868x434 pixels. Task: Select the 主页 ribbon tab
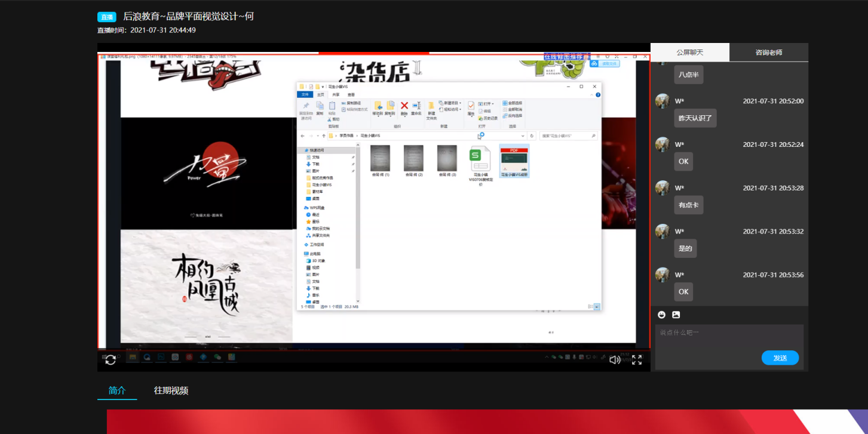coord(321,94)
